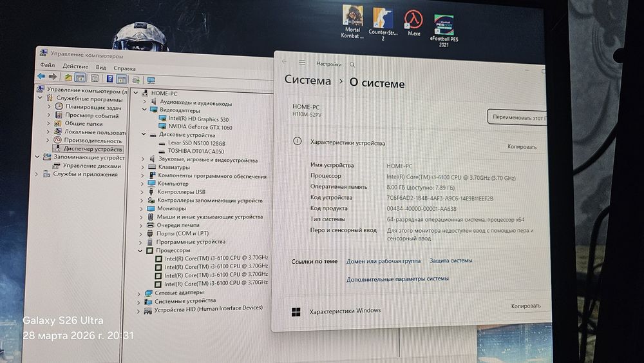Viewport: 644px width, 363px height.
Task: Expand the Устройства HID category
Action: 139,311
